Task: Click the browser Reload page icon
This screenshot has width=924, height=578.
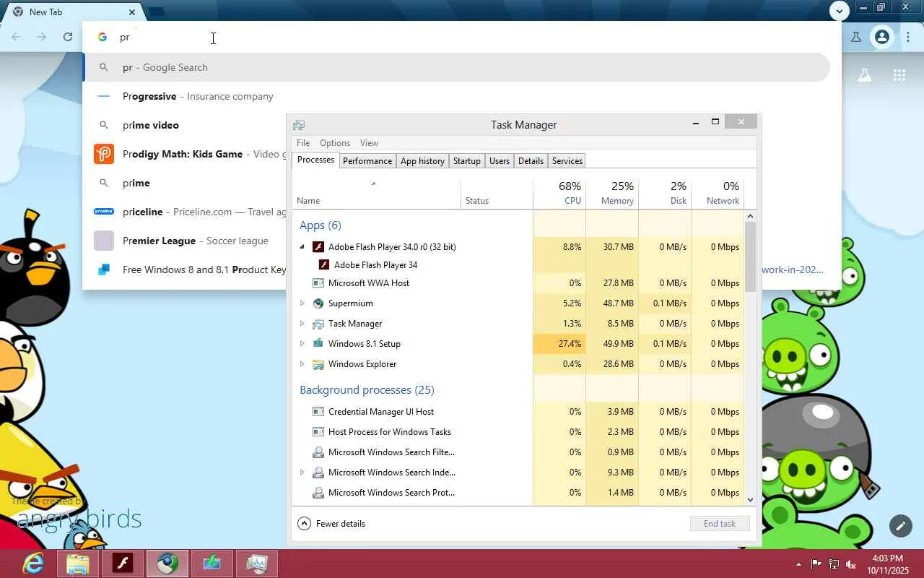Action: coord(68,37)
